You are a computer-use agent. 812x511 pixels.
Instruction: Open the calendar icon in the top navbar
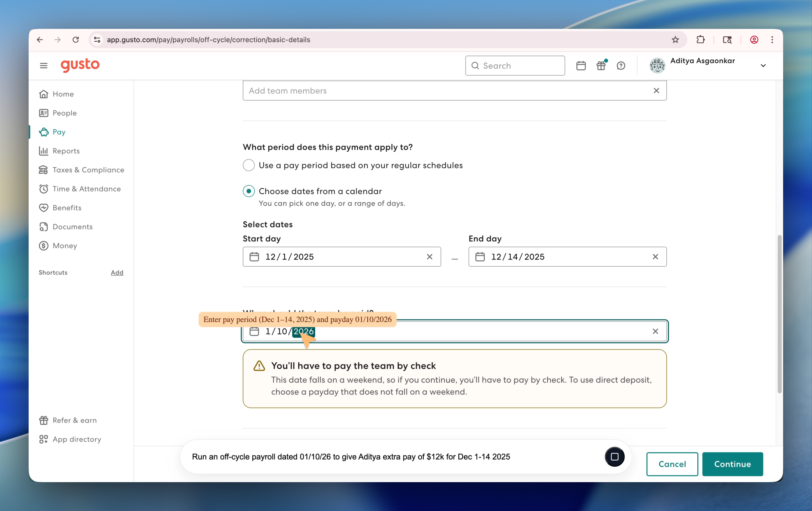click(581, 65)
